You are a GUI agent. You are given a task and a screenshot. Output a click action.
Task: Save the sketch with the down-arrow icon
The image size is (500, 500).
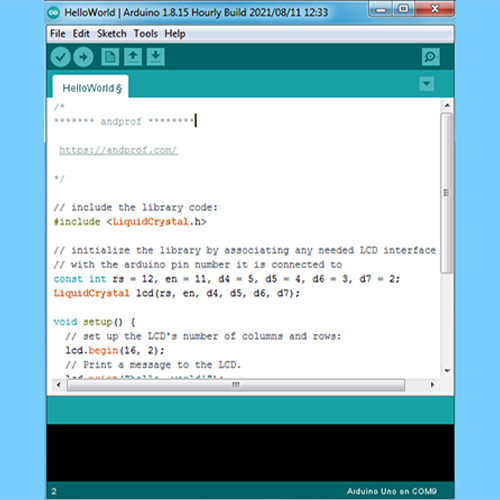tap(156, 57)
